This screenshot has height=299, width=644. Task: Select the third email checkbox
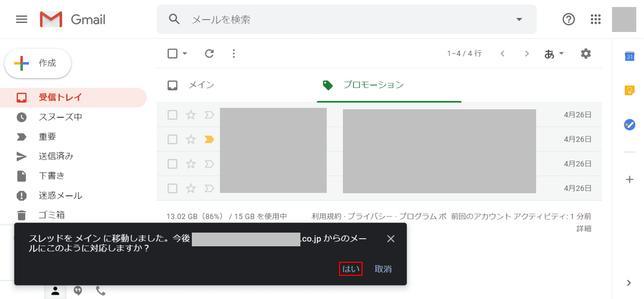pos(173,164)
